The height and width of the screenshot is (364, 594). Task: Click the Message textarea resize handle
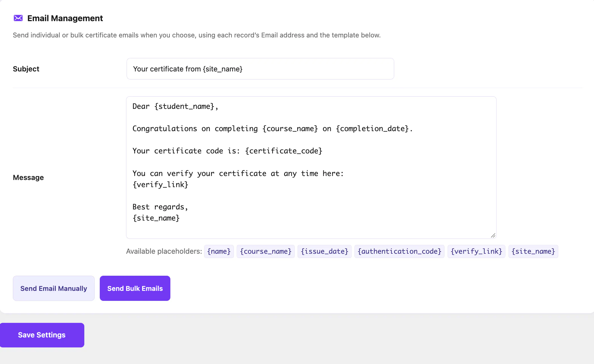click(493, 235)
